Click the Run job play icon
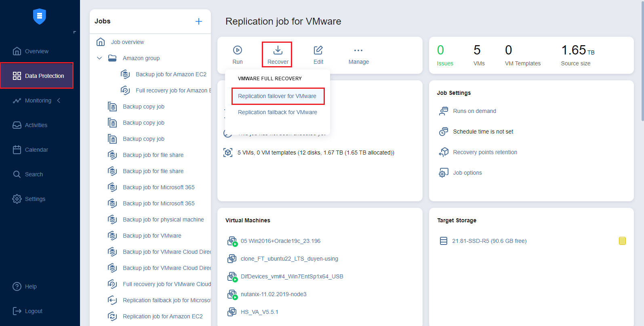Viewport: 644px width, 326px height. point(238,50)
